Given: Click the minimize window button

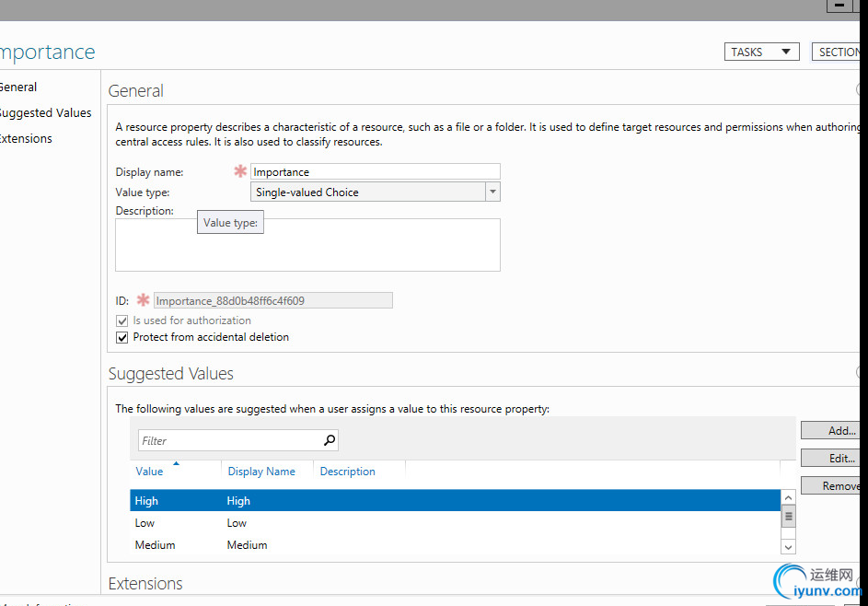Looking at the screenshot, I should click(x=839, y=6).
